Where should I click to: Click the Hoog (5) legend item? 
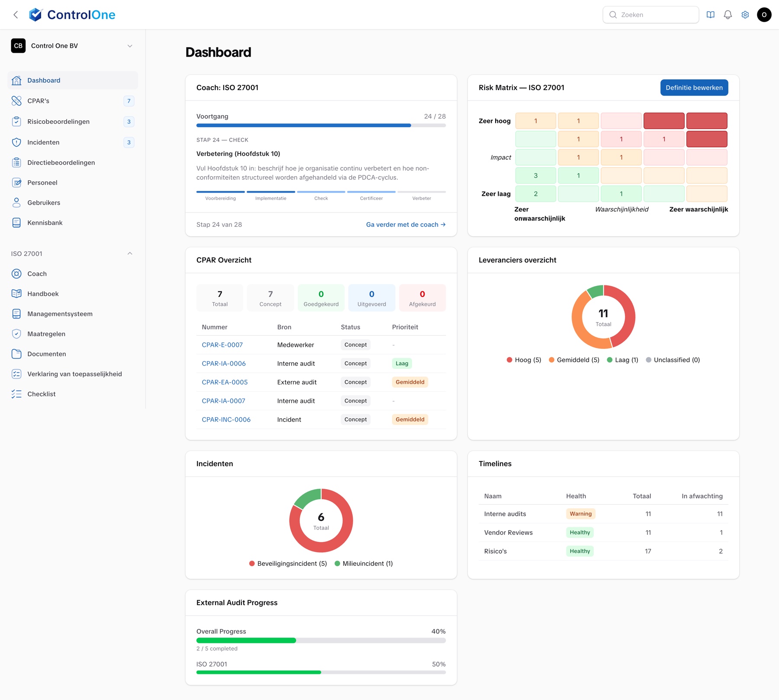click(x=524, y=360)
